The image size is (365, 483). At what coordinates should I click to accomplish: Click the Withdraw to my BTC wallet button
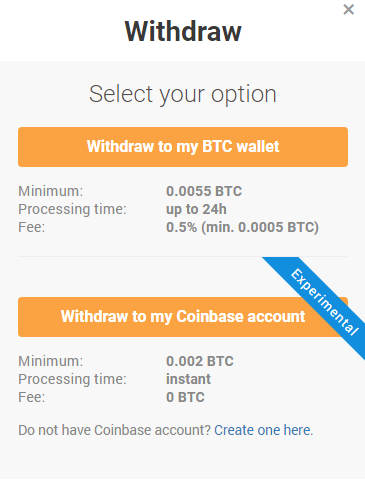coord(183,147)
